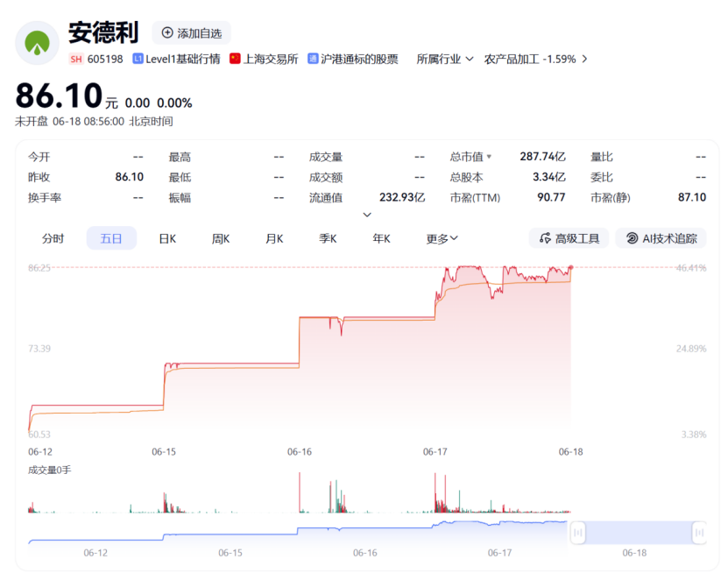Click the 24.89% percentage axis label
The height and width of the screenshot is (580, 728).
691,349
